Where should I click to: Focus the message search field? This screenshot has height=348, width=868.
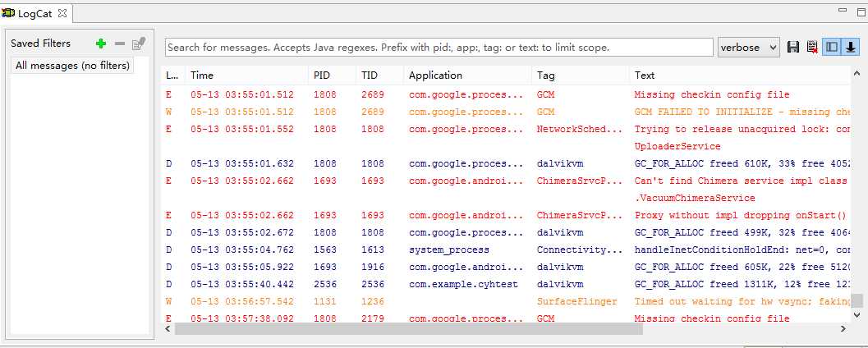click(x=439, y=48)
